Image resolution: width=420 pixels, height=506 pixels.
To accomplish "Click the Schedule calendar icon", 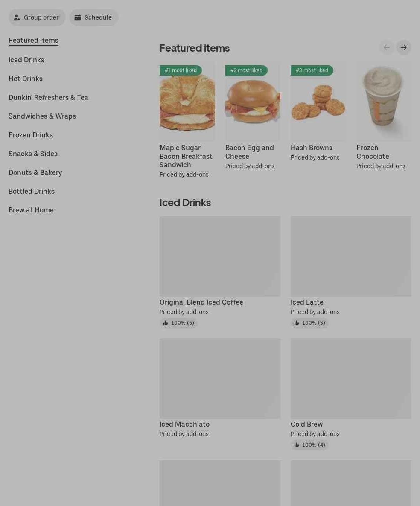I will pos(78,17).
